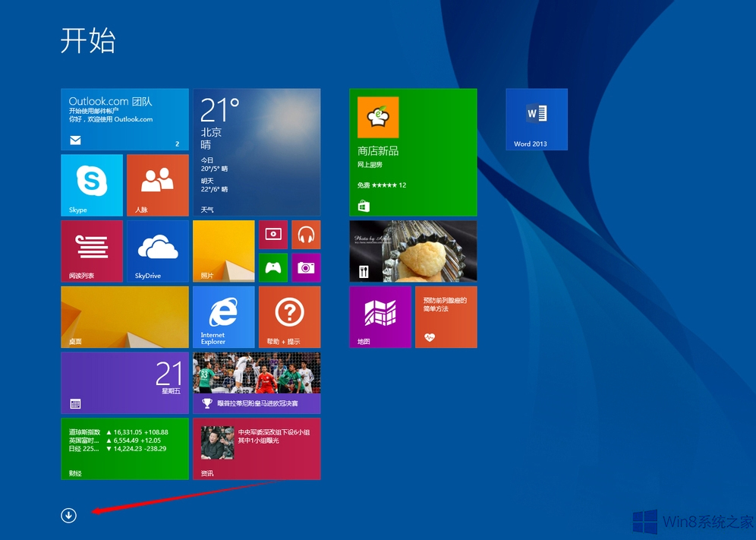The width and height of the screenshot is (756, 540).
Task: Launch the Word 2013 tile
Action: pos(537,119)
